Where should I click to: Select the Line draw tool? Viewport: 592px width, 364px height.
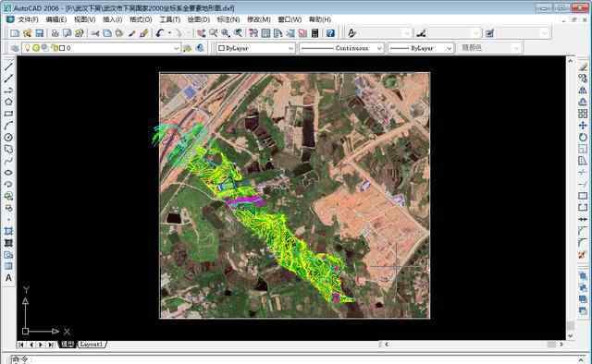coord(8,67)
